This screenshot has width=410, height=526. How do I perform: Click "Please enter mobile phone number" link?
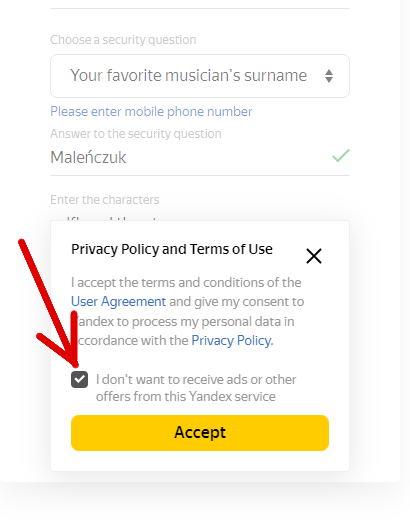coord(151,111)
